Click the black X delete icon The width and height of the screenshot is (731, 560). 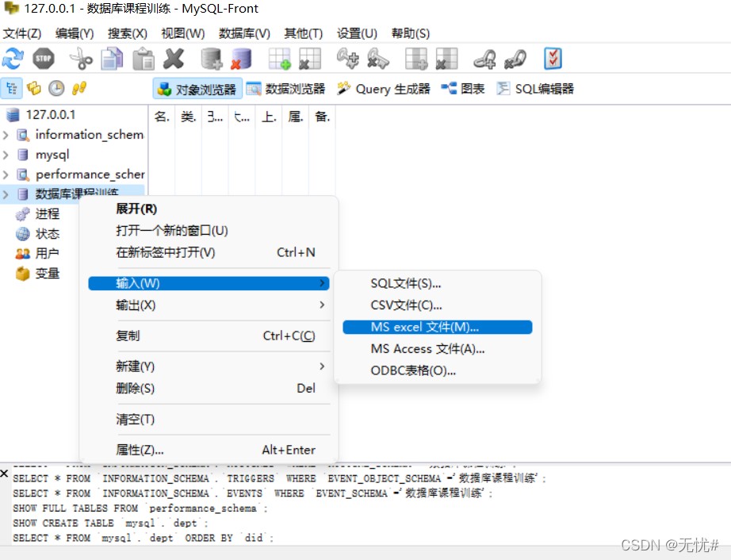174,59
